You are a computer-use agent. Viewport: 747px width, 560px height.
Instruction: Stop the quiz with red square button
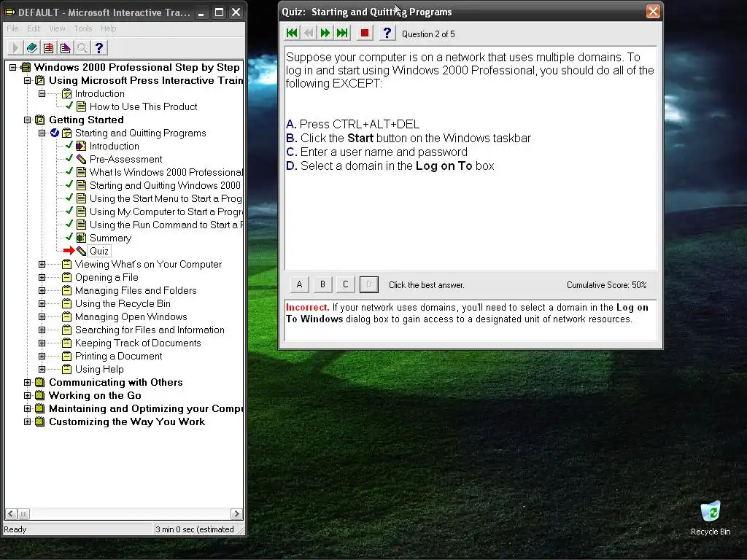pos(365,33)
